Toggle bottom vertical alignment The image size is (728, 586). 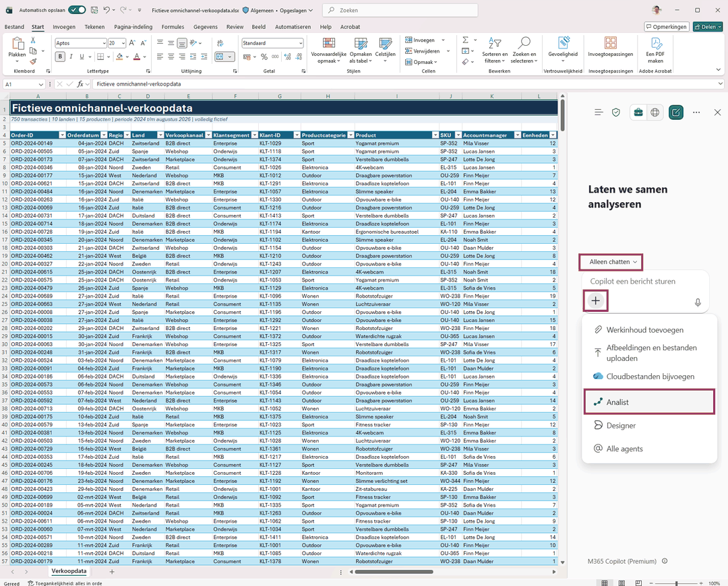coord(182,43)
